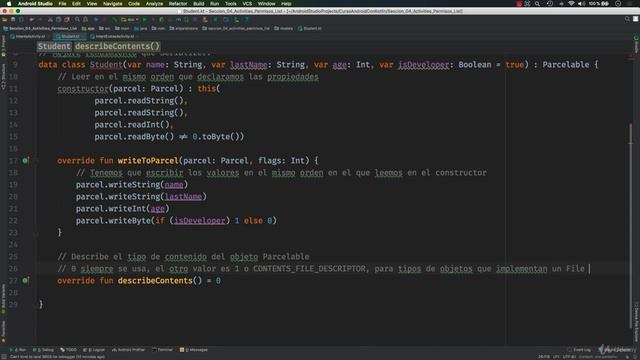Click the macOS Spotlight search icon
The image size is (640, 360).
[537, 3]
